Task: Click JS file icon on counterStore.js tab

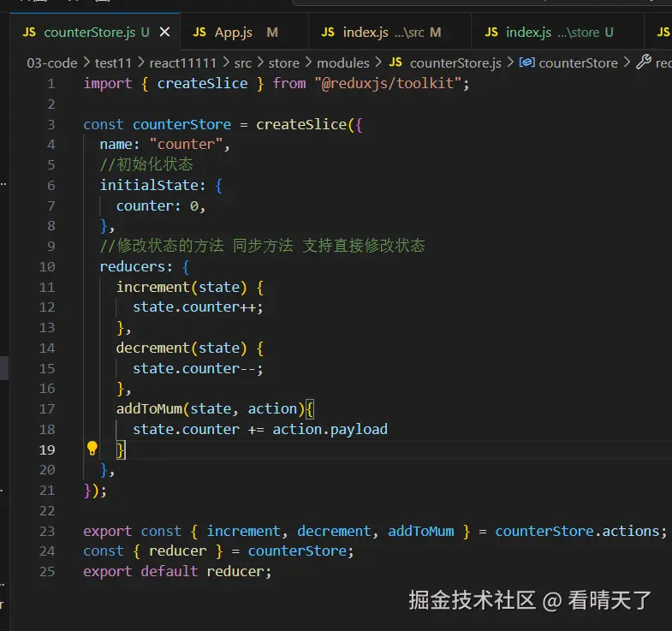Action: [x=29, y=33]
